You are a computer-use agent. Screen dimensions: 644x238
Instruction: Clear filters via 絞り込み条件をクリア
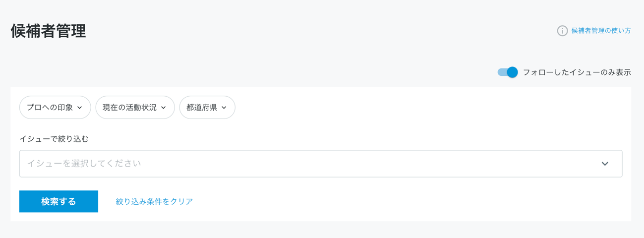tap(154, 202)
